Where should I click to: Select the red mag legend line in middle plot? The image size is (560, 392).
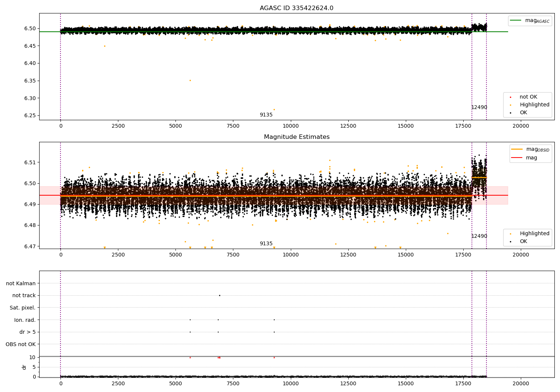(x=517, y=158)
